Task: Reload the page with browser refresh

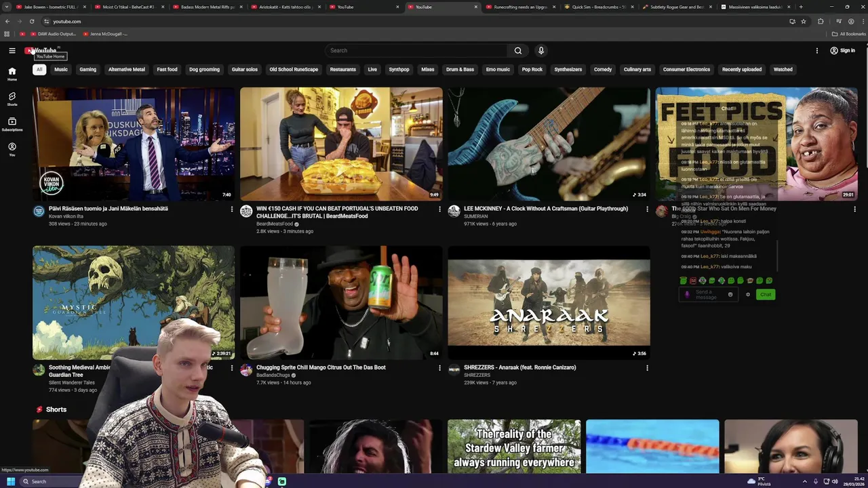Action: [31, 21]
